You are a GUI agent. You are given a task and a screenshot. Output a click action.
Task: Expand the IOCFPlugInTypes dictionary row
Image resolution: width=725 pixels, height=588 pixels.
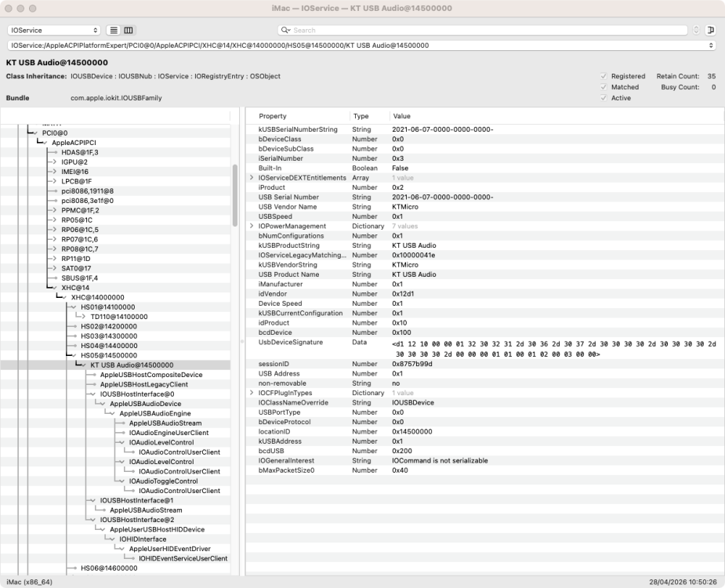[x=252, y=393]
